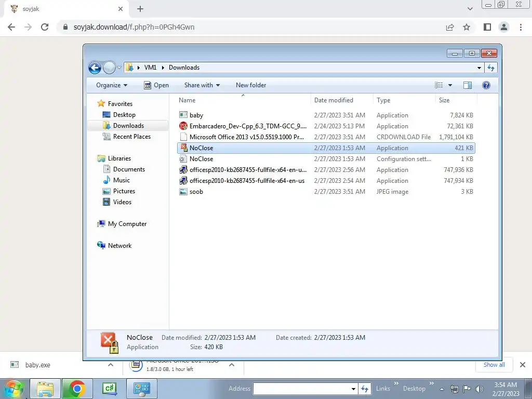The image size is (532, 399).
Task: Navigate back in Explorer window
Action: point(95,68)
